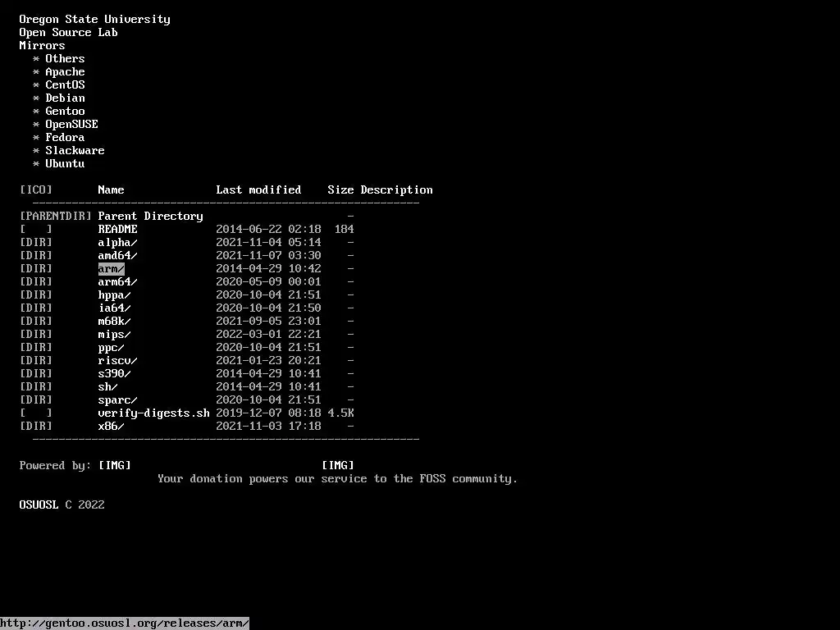
Task: Click the status line URL gentoo.osuosl.org/releases/arm/
Action: pyautogui.click(x=125, y=623)
